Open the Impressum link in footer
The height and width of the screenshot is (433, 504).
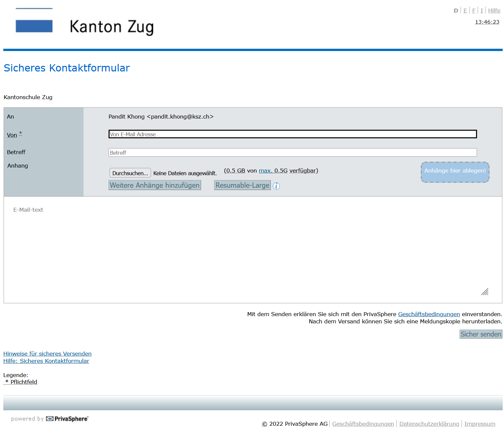(x=480, y=424)
